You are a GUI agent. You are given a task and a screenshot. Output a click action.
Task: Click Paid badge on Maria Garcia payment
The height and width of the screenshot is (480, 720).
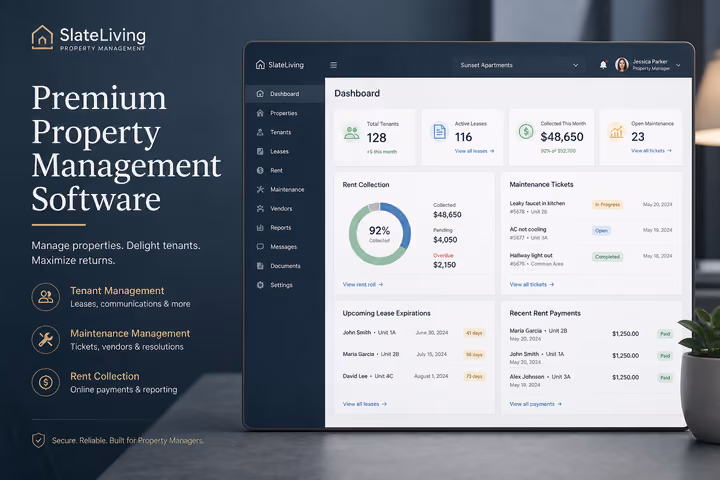[665, 334]
